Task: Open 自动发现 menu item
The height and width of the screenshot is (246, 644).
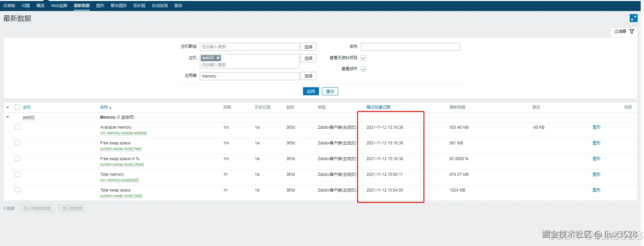Action: 160,6
